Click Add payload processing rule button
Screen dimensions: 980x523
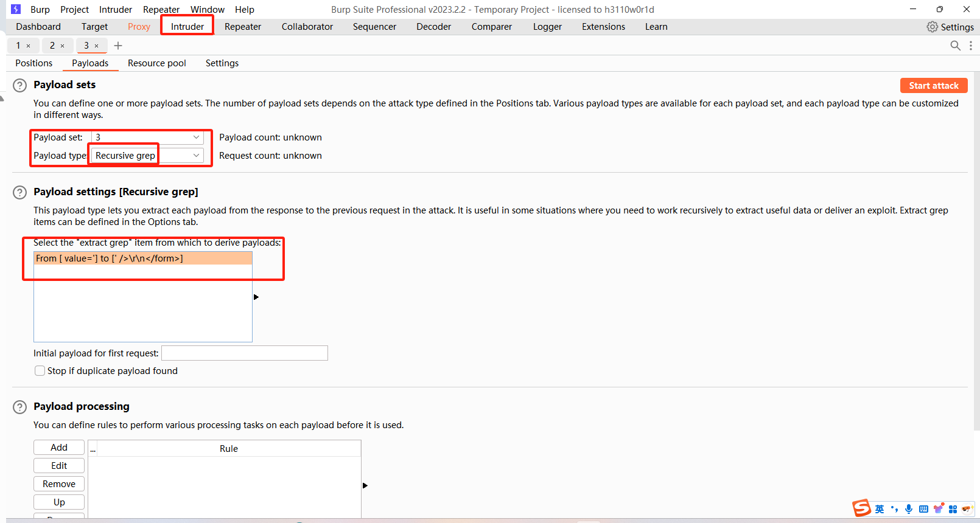tap(59, 448)
